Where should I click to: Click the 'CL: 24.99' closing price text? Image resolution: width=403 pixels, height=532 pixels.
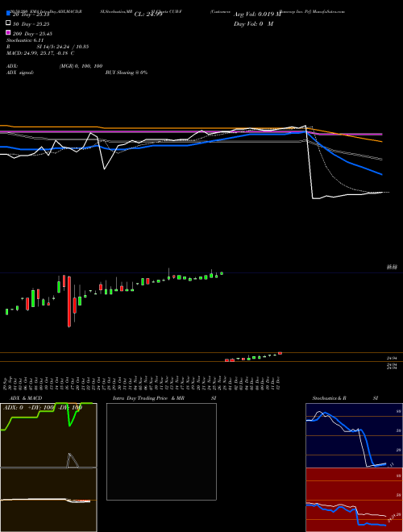pyautogui.click(x=148, y=15)
